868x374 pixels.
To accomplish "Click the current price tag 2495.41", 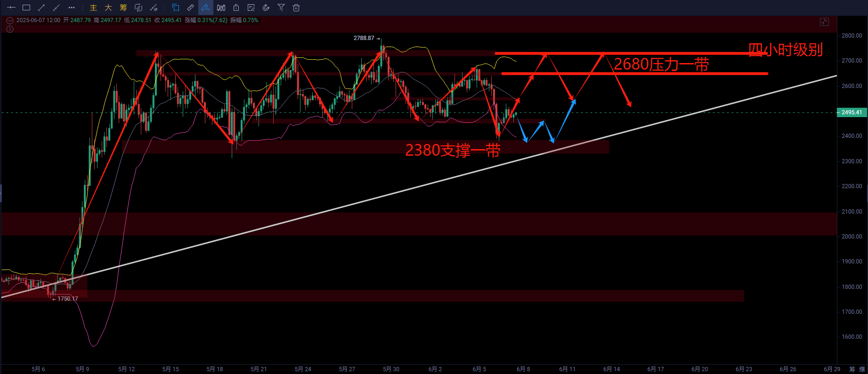I will click(852, 112).
